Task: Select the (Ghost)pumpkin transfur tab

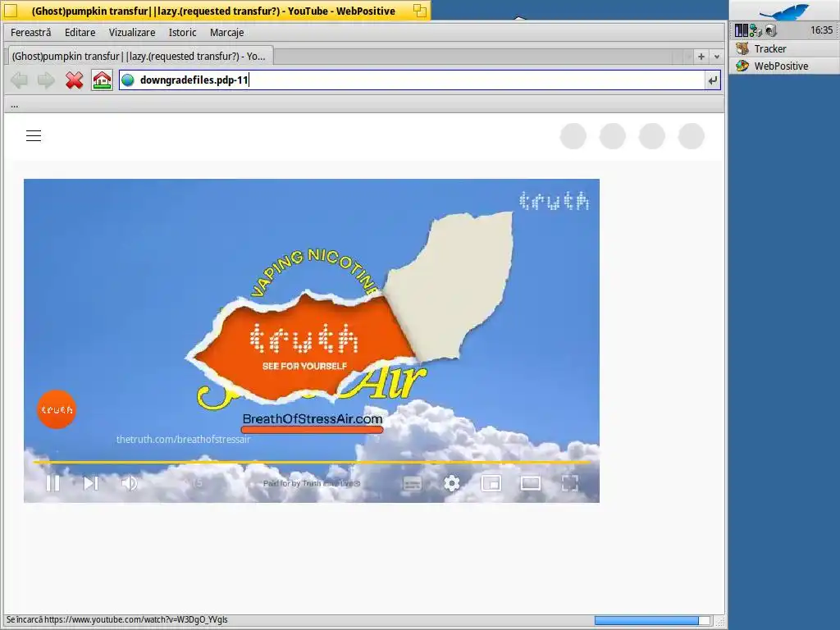Action: [x=139, y=56]
